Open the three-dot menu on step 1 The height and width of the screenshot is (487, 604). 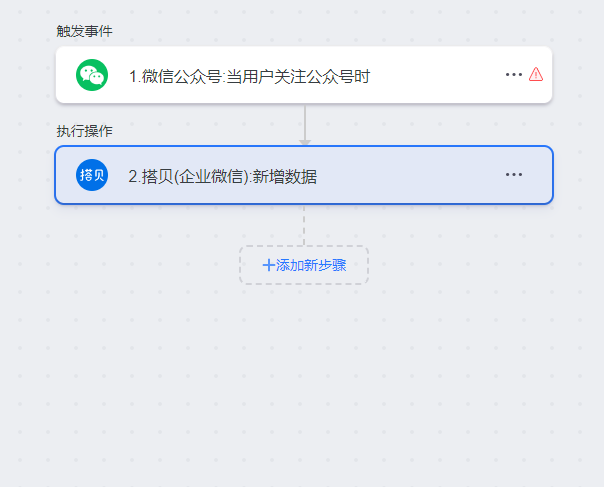click(513, 74)
